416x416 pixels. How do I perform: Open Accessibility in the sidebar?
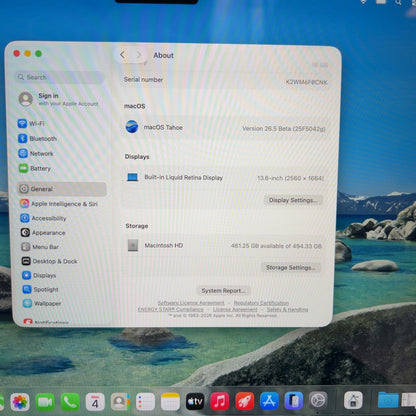[43, 218]
